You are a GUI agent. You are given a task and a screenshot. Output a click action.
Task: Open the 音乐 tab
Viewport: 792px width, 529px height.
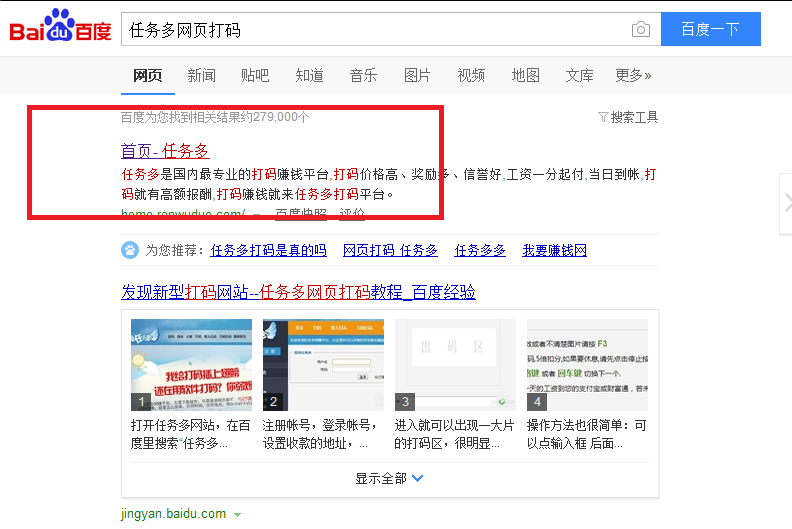point(363,75)
